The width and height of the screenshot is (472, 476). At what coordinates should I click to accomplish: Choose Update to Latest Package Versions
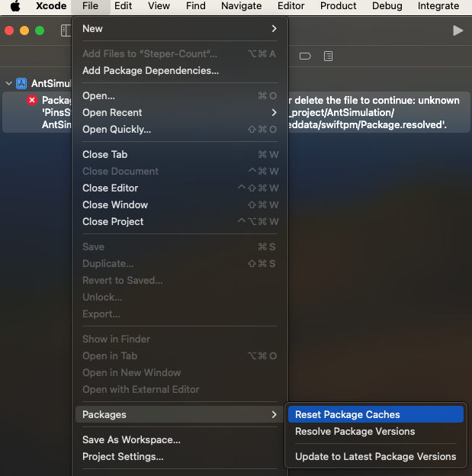click(x=376, y=457)
